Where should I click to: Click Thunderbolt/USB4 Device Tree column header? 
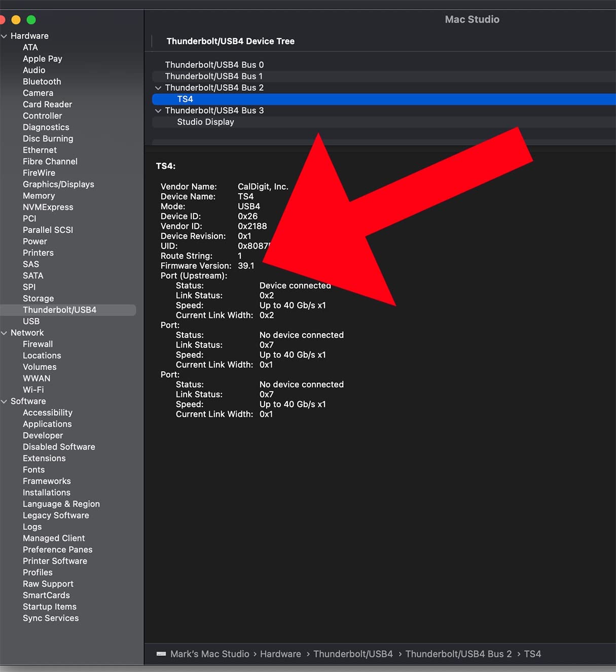[231, 41]
